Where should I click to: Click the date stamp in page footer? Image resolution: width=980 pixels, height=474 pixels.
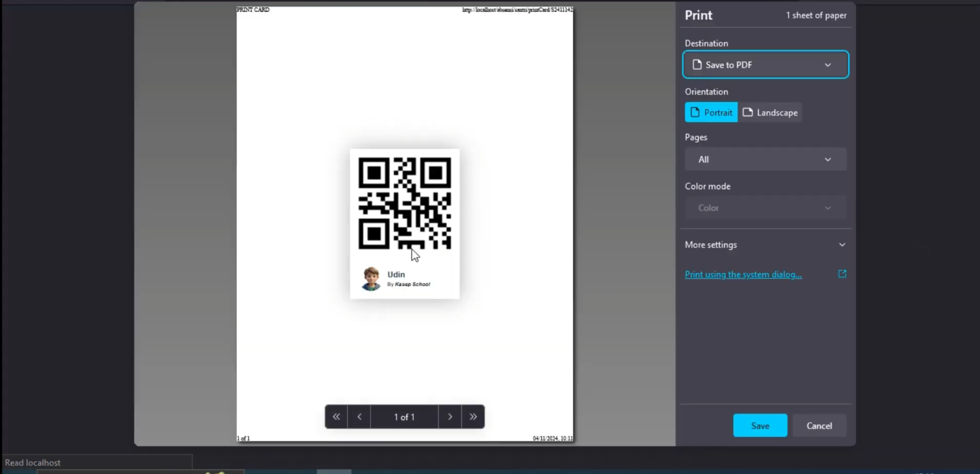click(553, 438)
